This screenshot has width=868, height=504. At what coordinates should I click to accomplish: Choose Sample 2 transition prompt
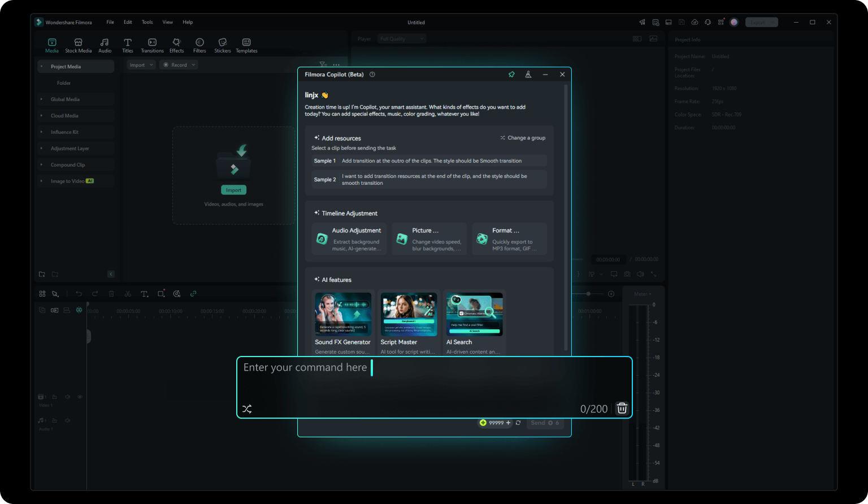[429, 180]
